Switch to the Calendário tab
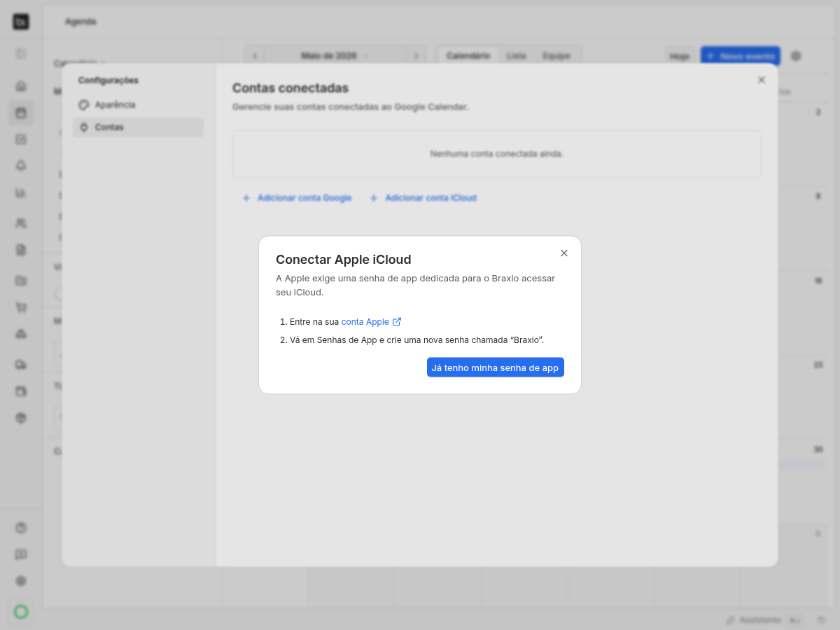Viewport: 840px width, 630px height. pos(468,56)
